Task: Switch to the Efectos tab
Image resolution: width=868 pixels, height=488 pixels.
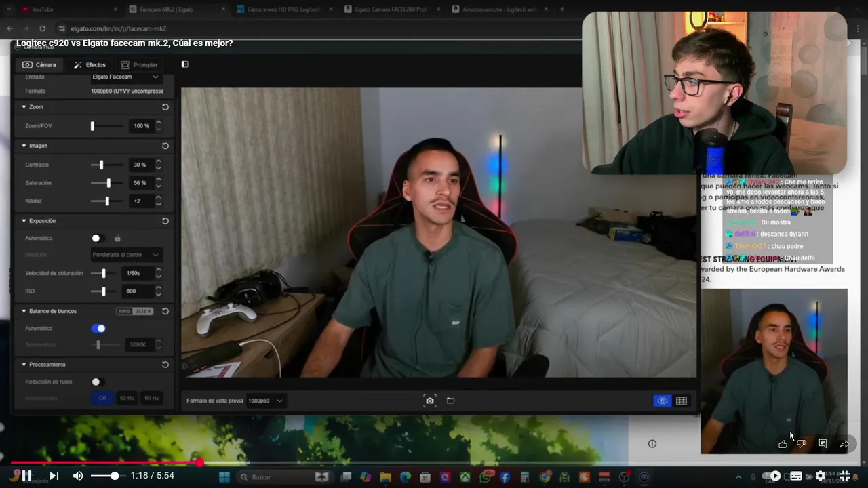Action: point(90,65)
